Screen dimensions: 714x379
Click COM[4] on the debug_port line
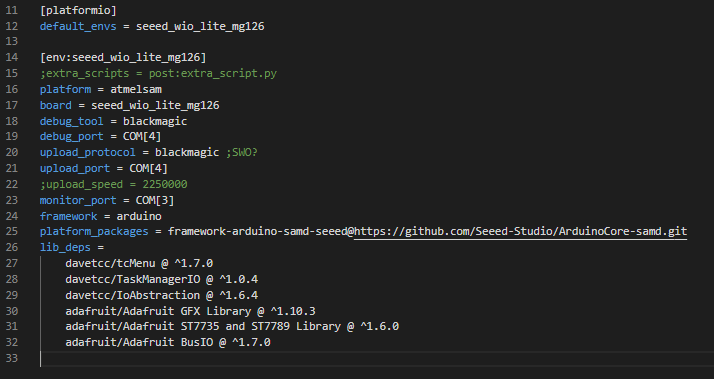click(142, 137)
